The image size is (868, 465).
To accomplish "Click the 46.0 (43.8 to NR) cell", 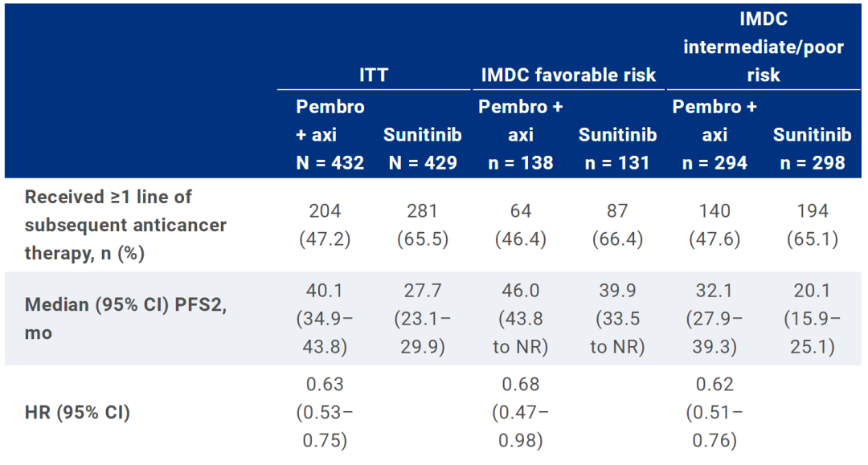I will (x=521, y=319).
